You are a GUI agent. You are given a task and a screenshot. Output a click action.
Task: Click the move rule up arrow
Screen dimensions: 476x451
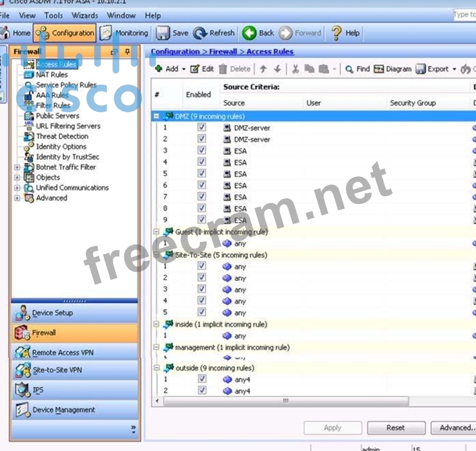point(263,69)
